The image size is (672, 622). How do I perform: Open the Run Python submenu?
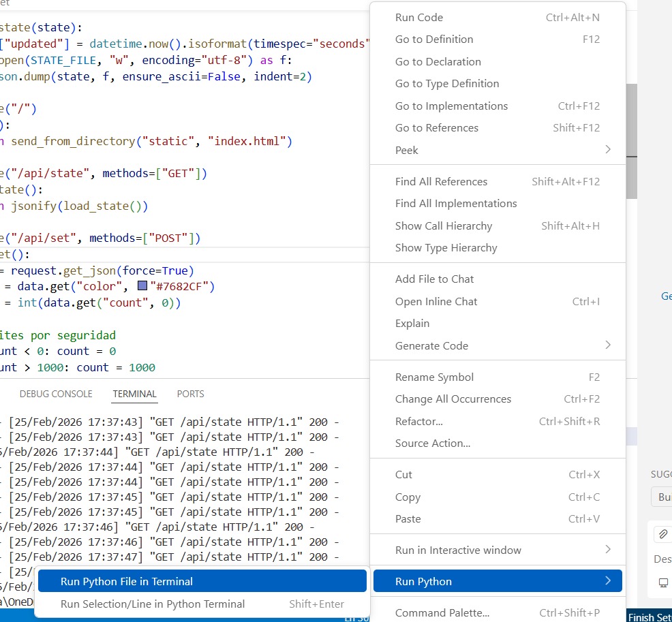click(498, 581)
